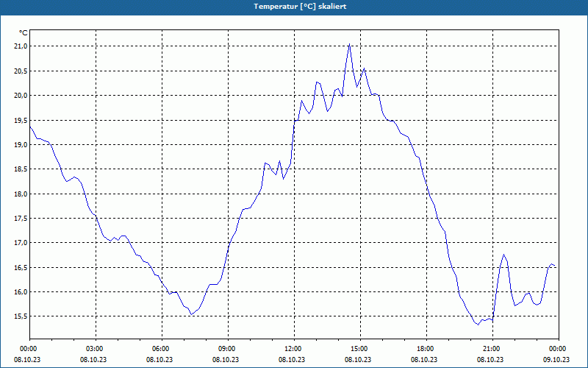Click the highest peak of the temperature curve

350,44
